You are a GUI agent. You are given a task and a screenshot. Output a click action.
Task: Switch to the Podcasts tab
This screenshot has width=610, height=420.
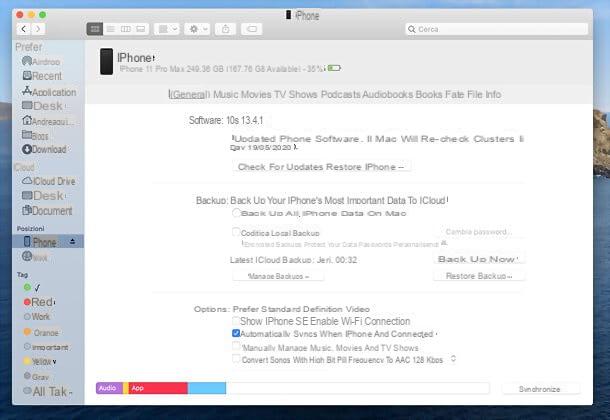pos(341,94)
